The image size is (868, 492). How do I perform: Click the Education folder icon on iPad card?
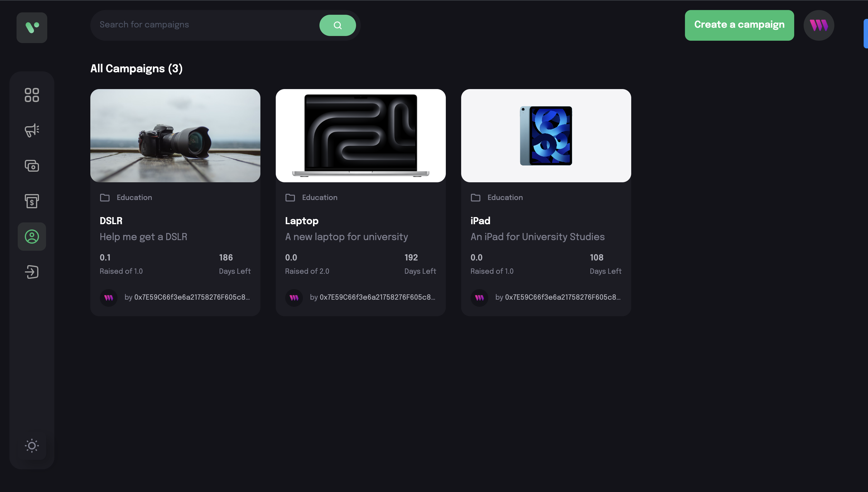(475, 197)
